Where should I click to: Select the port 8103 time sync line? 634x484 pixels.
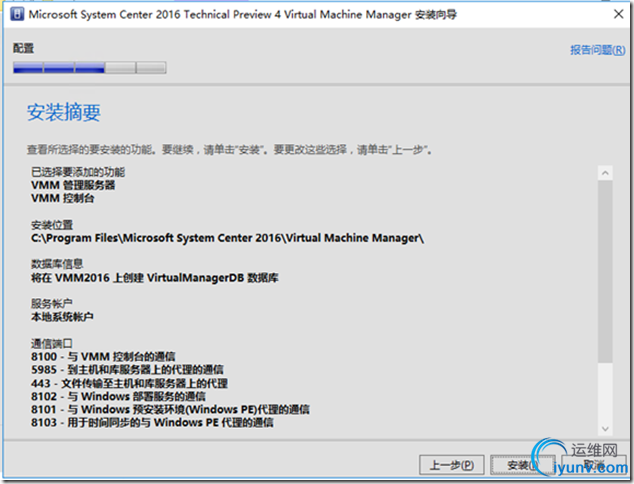(x=152, y=423)
